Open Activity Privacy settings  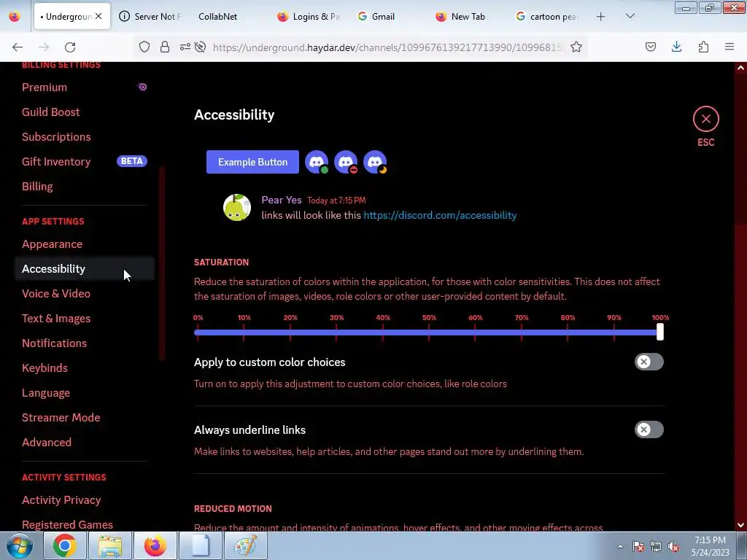pyautogui.click(x=85, y=499)
